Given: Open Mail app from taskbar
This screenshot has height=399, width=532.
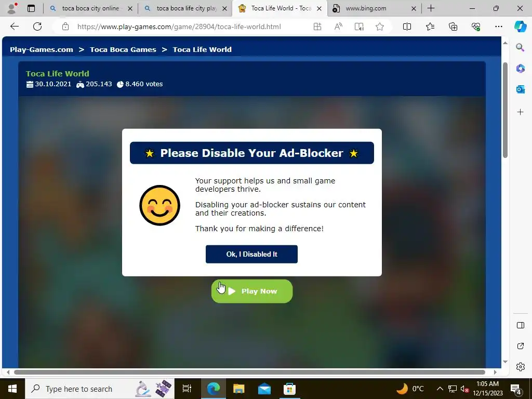Looking at the screenshot, I should click(264, 389).
